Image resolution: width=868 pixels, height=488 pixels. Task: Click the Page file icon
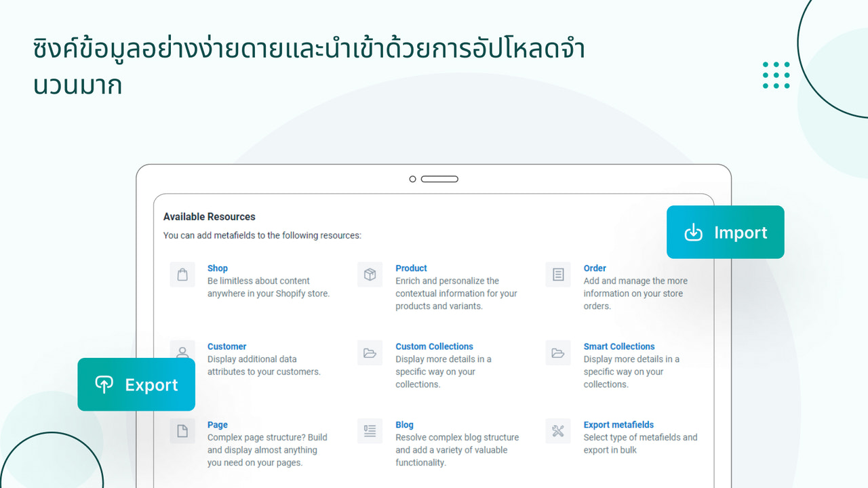182,431
